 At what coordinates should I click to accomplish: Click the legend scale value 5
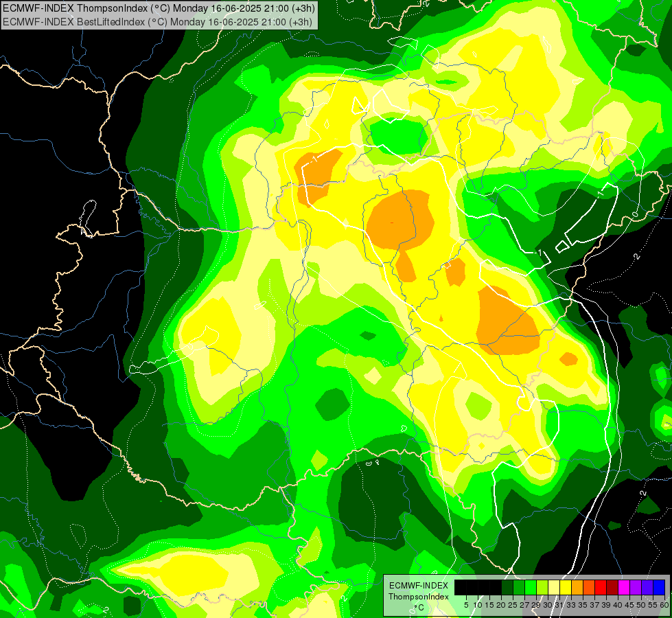tap(466, 605)
